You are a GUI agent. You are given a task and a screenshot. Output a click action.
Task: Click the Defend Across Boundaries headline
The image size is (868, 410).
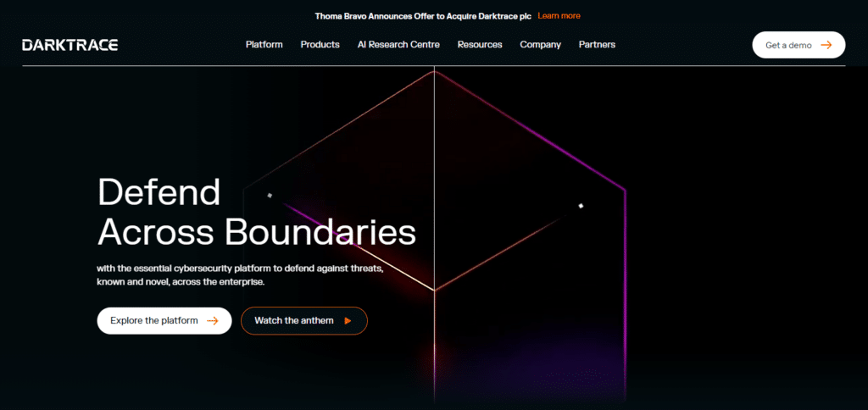click(x=256, y=212)
